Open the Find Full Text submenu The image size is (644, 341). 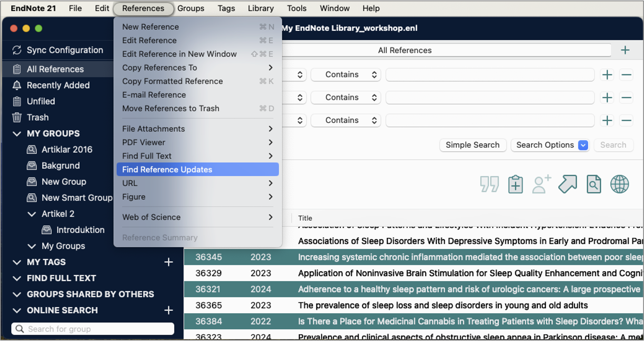point(198,156)
